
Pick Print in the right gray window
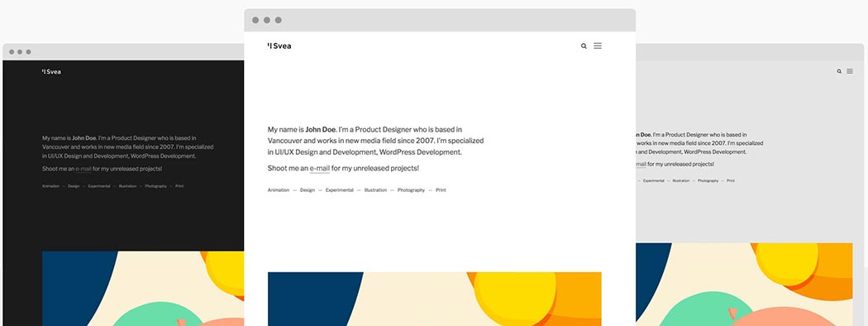click(731, 180)
